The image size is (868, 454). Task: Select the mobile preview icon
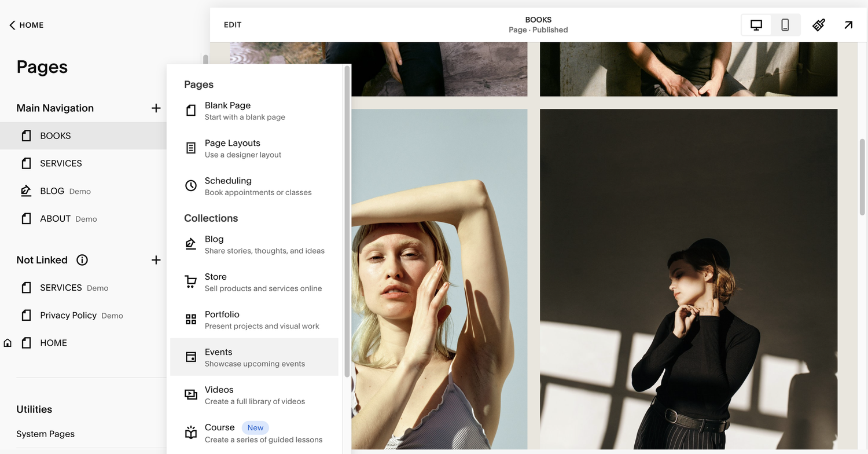pyautogui.click(x=785, y=25)
